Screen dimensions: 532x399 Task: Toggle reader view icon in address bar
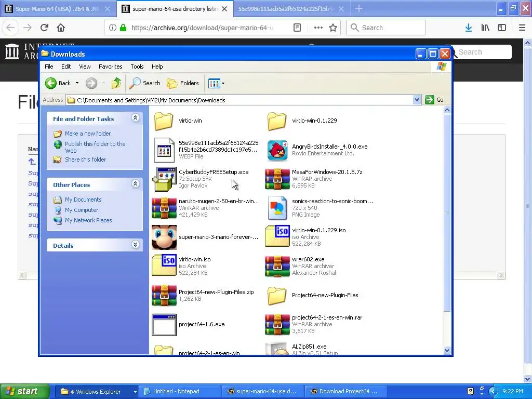point(297,28)
